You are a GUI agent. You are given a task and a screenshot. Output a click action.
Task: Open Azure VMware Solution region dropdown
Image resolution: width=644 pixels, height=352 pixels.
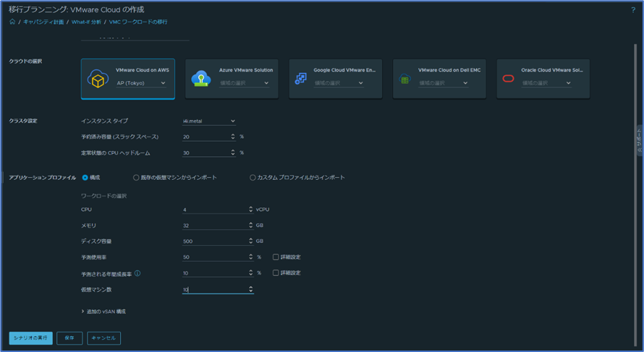coord(245,83)
